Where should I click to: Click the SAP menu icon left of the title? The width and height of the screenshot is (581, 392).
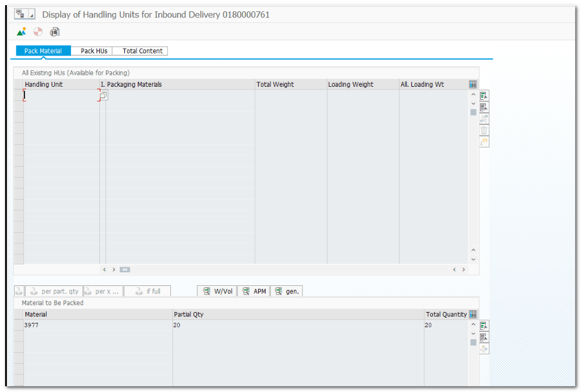(x=20, y=14)
